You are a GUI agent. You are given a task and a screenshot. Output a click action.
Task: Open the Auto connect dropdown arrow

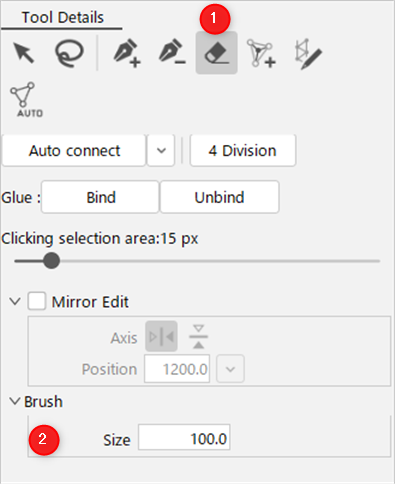tap(161, 151)
